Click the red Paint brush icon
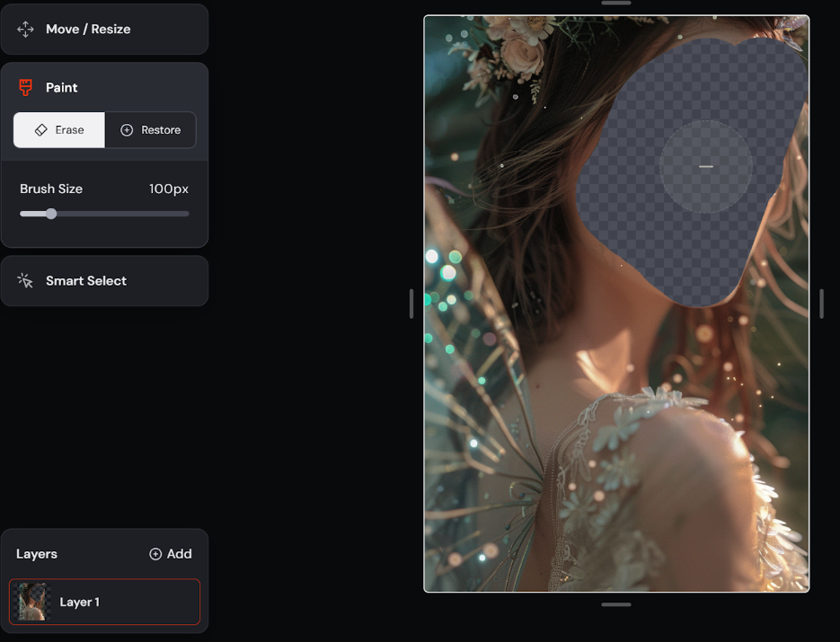 point(25,87)
